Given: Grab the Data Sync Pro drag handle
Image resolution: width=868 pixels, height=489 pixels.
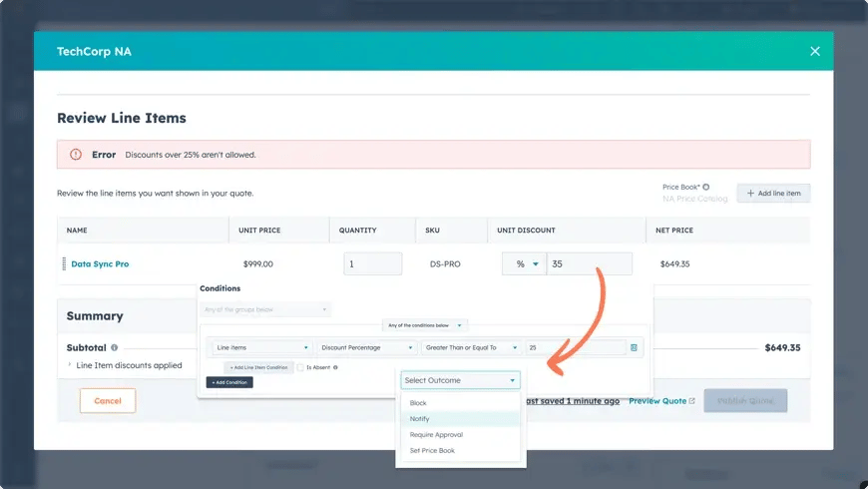Looking at the screenshot, I should tap(64, 264).
